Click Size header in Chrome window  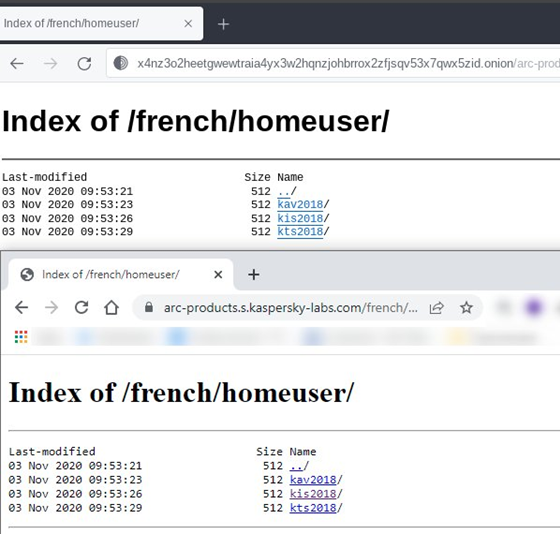[x=269, y=452]
